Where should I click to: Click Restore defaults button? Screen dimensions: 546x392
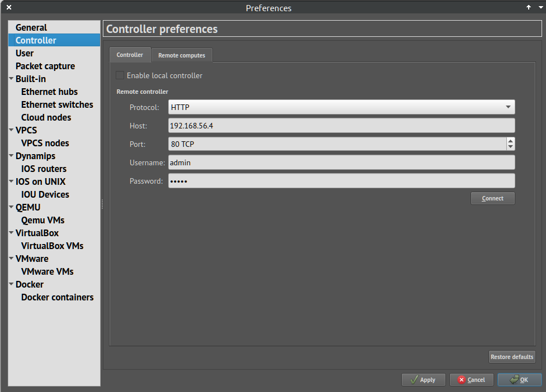(x=512, y=357)
